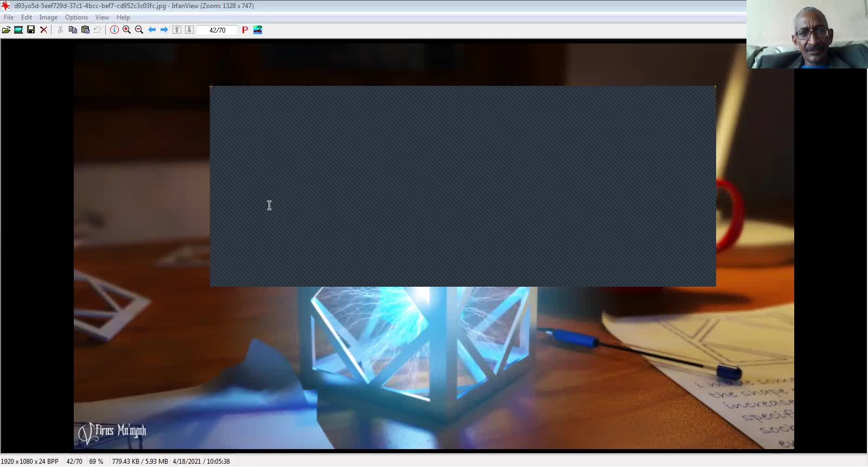Click the Copy icon in toolbar
Screen dimensions: 868x467
(73, 30)
